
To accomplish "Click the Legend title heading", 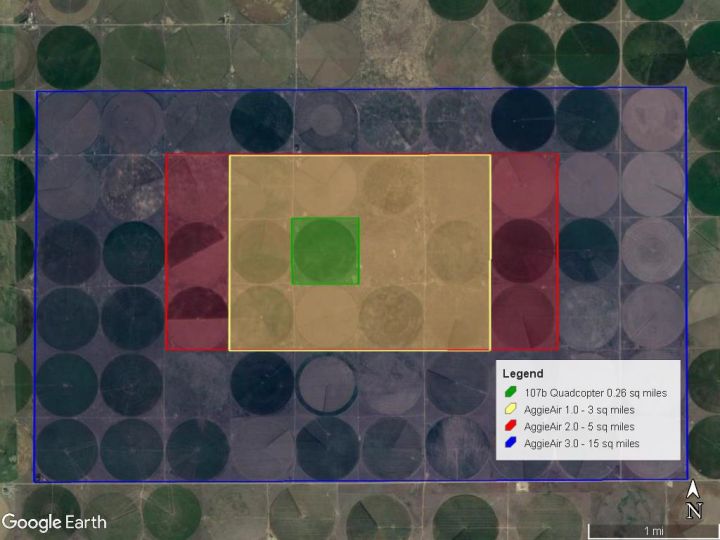I will (x=523, y=374).
